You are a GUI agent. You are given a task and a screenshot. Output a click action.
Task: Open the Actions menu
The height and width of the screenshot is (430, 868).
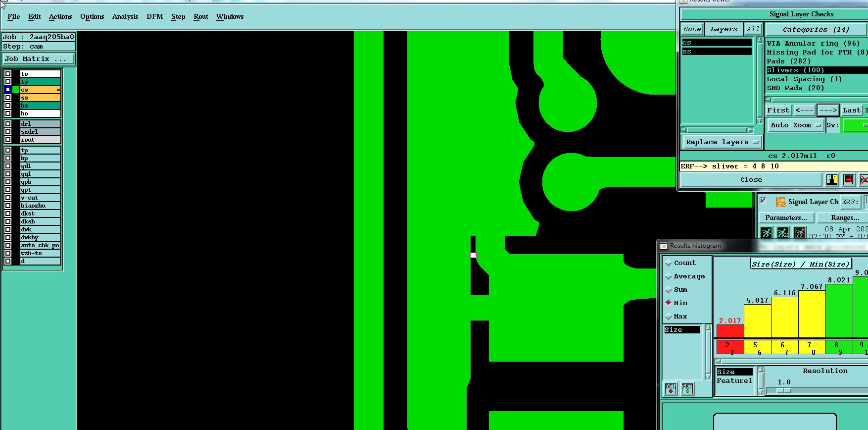pos(60,16)
